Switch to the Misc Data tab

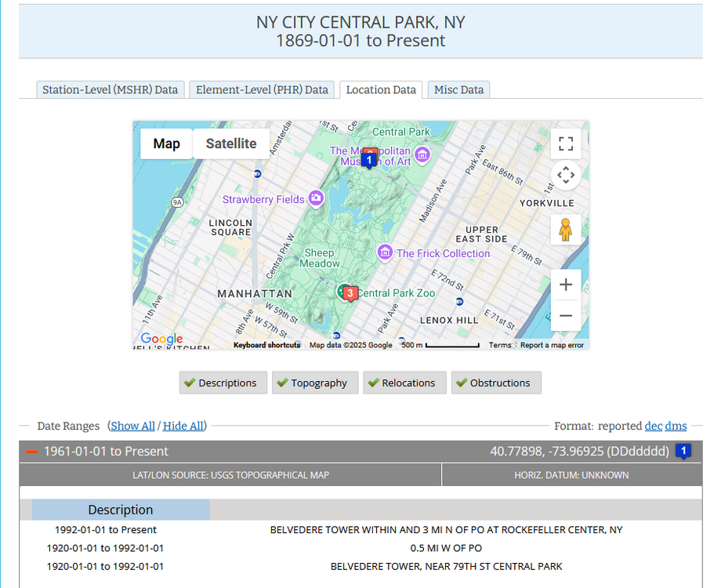(x=459, y=89)
